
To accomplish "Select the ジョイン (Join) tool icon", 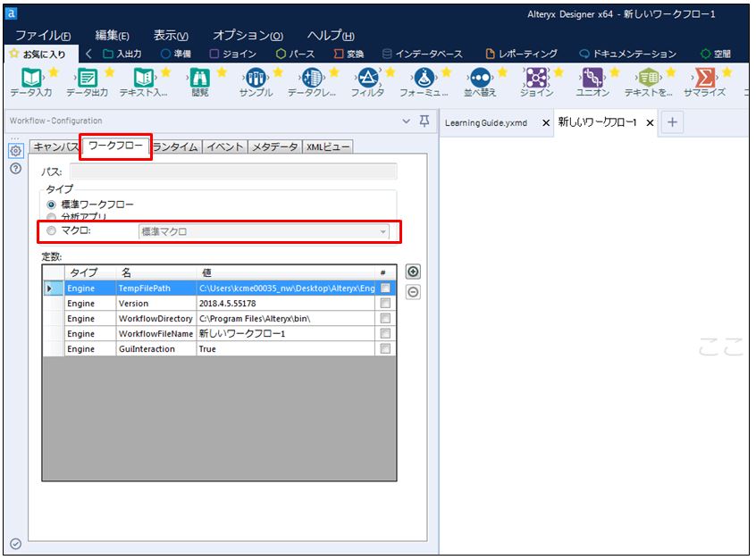I will coord(536,79).
